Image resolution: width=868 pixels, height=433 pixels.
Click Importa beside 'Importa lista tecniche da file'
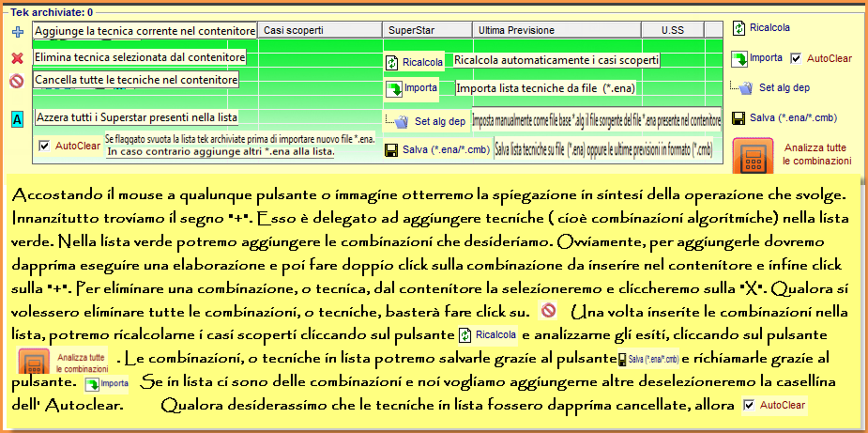pos(411,88)
